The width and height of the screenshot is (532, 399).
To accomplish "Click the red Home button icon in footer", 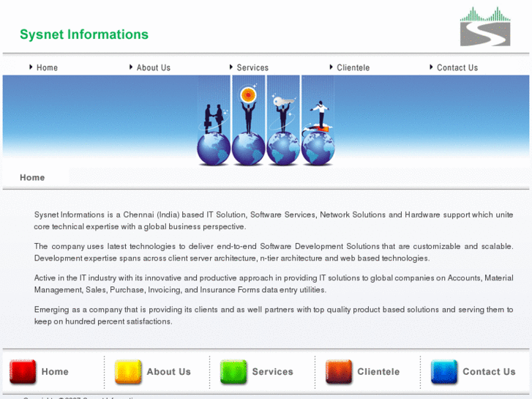I will click(x=23, y=372).
